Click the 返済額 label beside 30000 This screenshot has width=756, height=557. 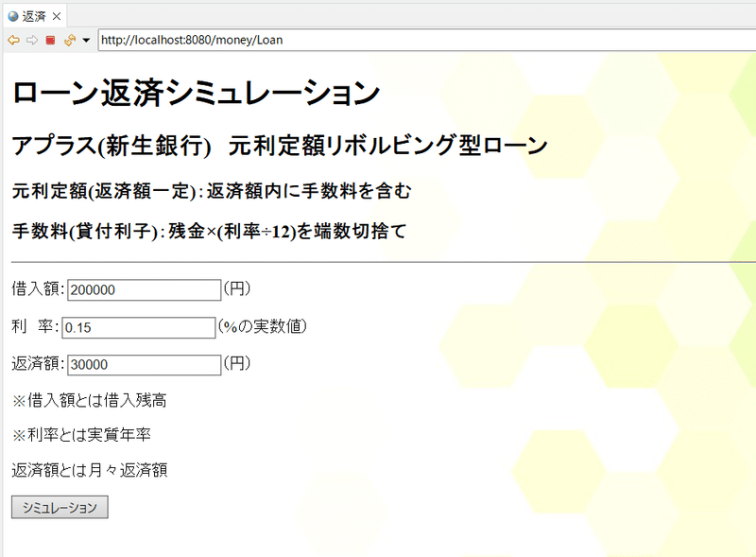[x=38, y=363]
